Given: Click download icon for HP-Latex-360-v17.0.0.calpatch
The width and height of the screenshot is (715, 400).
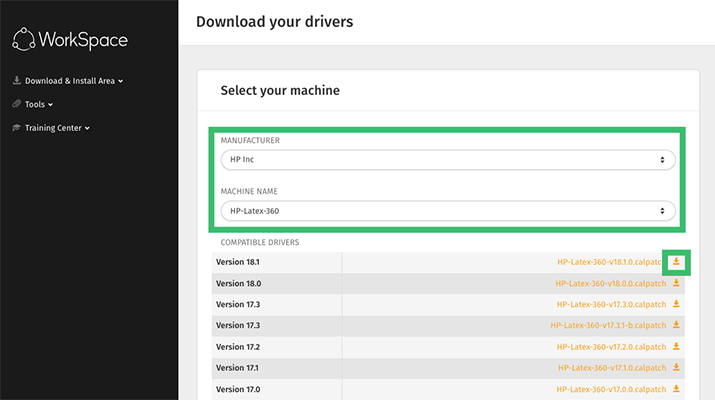Looking at the screenshot, I should [x=676, y=389].
